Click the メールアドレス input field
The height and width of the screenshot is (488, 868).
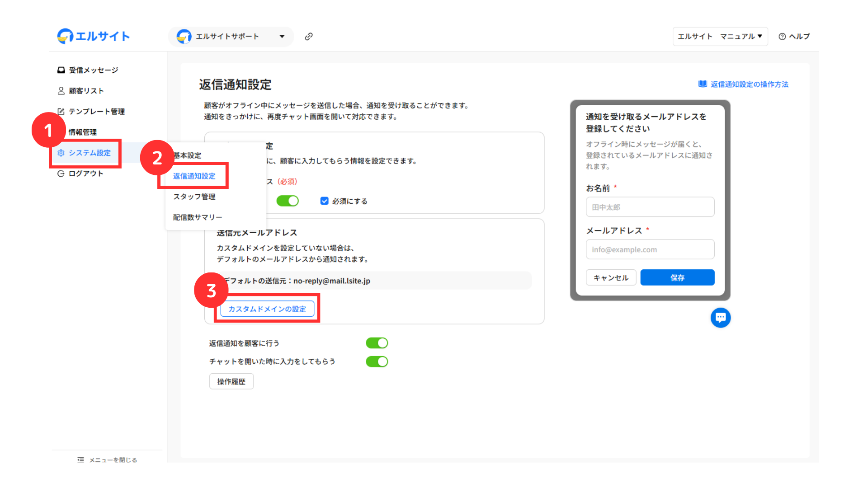[650, 249]
